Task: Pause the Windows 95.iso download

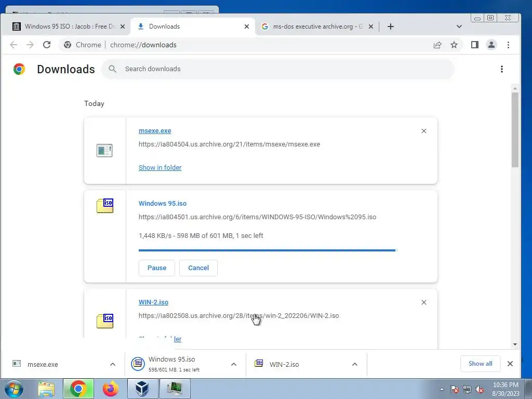Action: click(x=157, y=268)
